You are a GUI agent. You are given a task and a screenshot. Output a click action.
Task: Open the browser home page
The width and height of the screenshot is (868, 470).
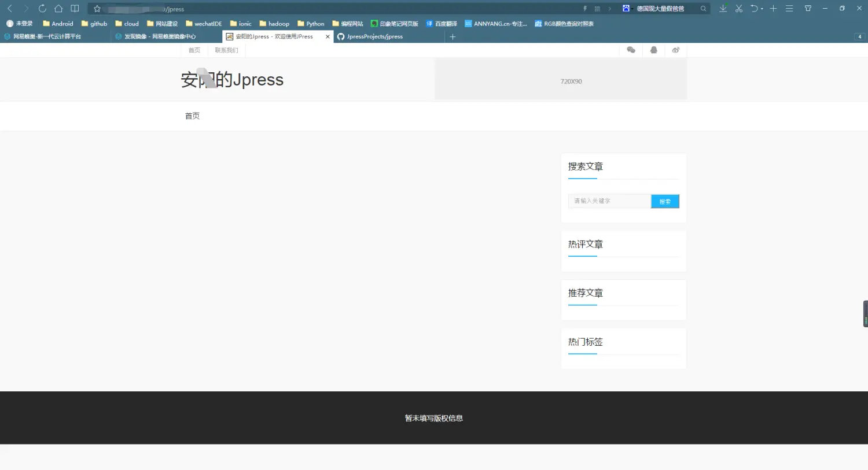click(58, 9)
